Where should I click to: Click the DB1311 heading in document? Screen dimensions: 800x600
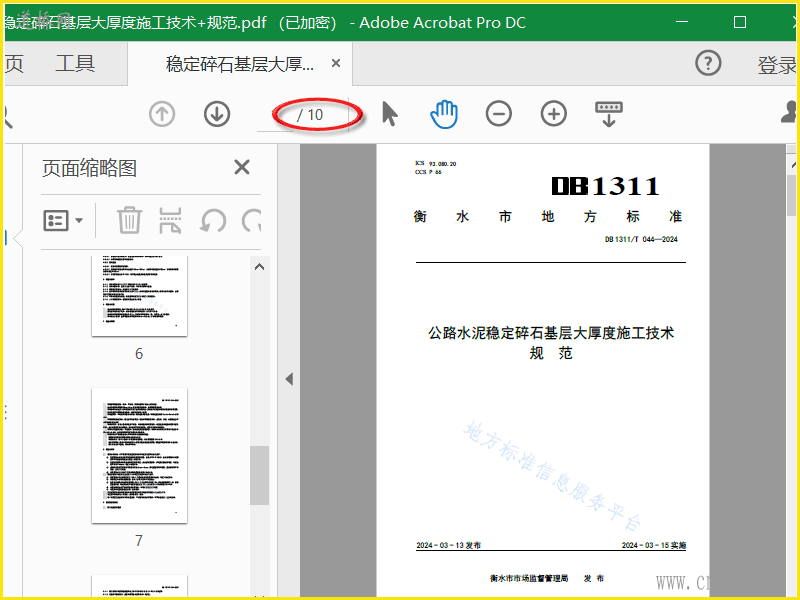[x=605, y=186]
